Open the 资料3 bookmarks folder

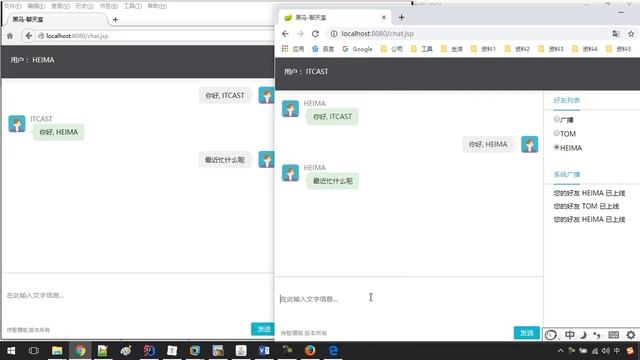(x=551, y=49)
